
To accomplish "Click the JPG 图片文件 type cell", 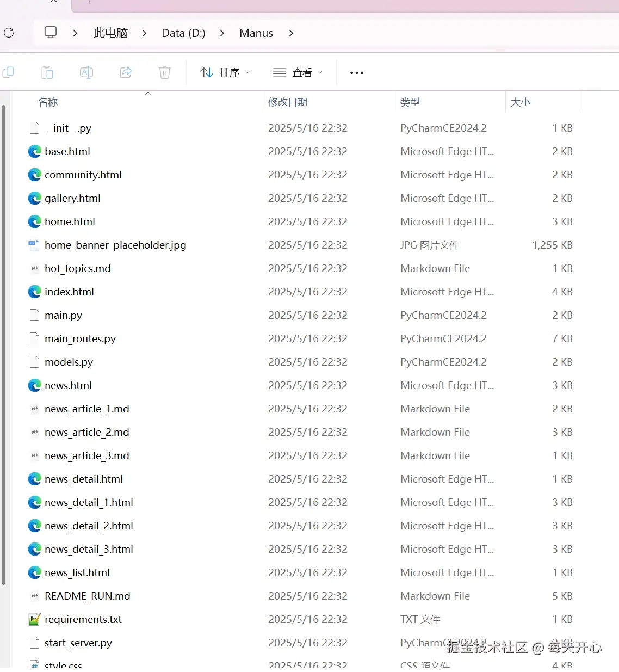I will point(430,245).
